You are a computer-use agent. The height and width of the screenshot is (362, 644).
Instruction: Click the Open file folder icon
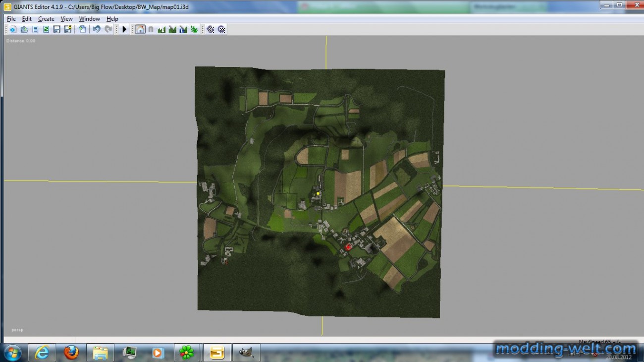pyautogui.click(x=24, y=29)
